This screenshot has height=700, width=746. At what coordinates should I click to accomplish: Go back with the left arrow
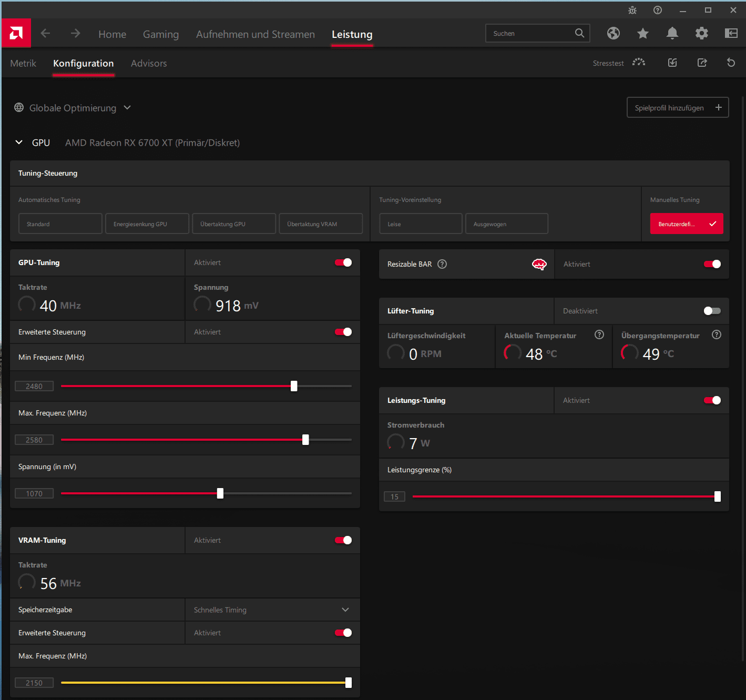pos(45,34)
